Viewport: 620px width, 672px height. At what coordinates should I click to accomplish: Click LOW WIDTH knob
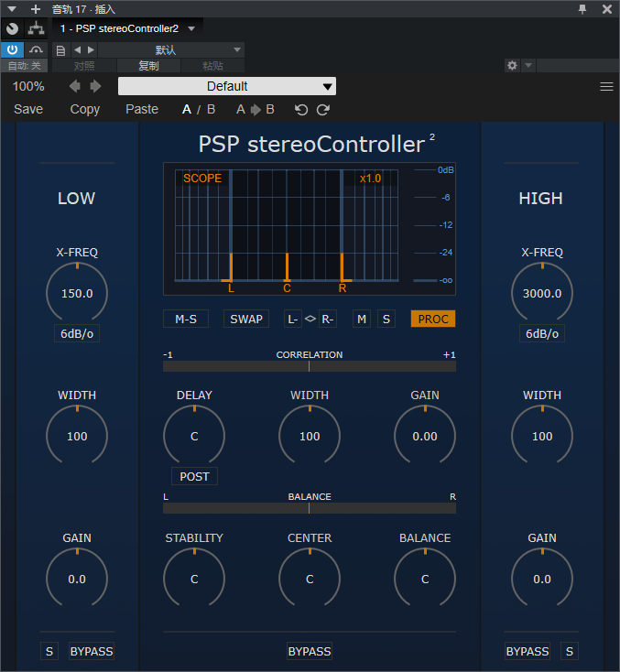77,437
